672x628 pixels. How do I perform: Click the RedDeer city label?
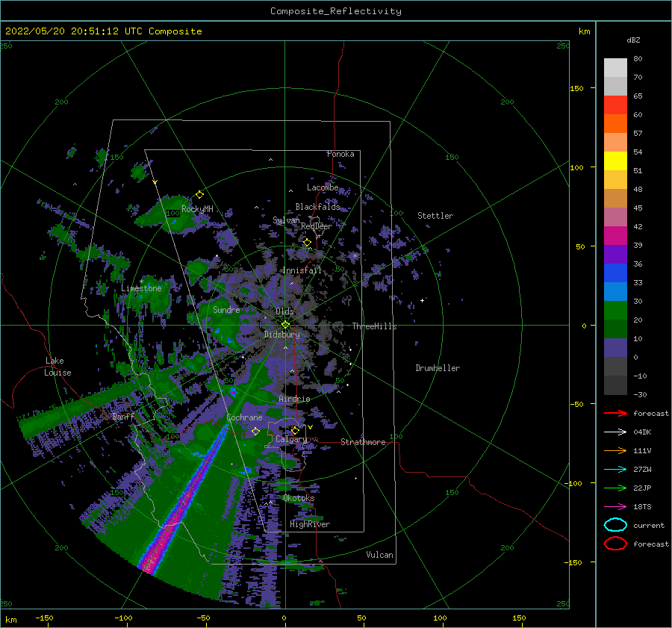click(x=317, y=226)
